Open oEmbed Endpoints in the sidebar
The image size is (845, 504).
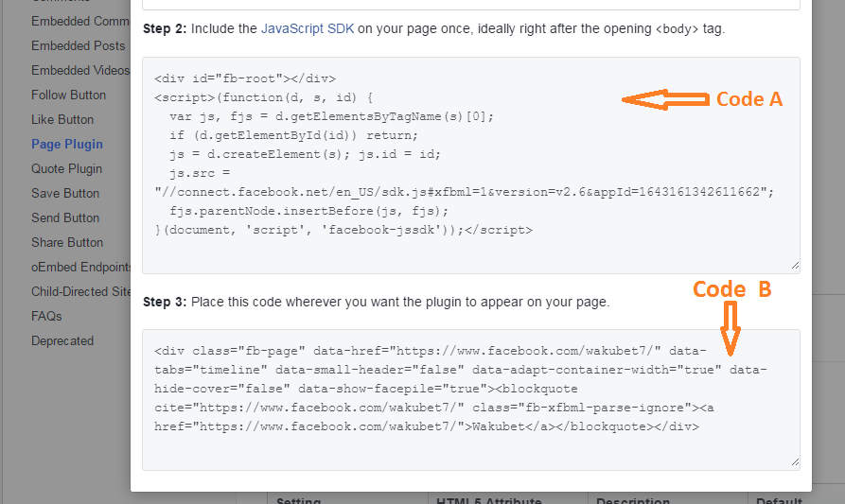point(80,267)
